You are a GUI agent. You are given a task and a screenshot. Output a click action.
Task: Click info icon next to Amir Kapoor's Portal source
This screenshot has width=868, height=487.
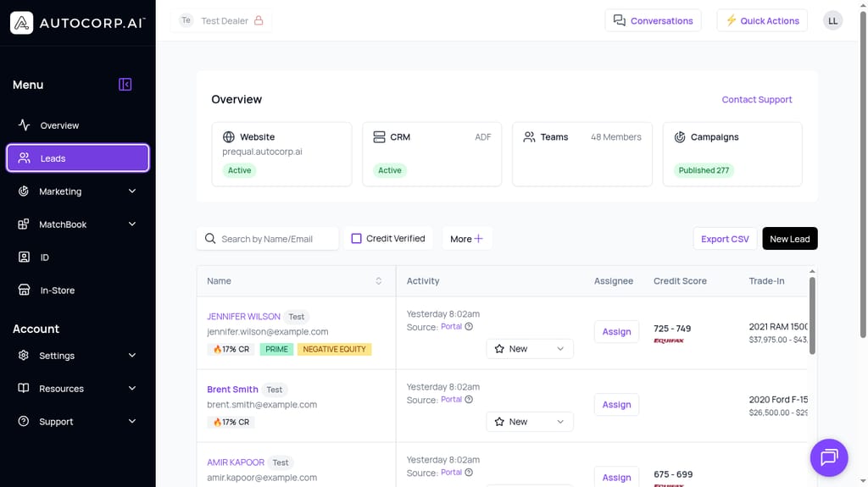click(x=469, y=473)
